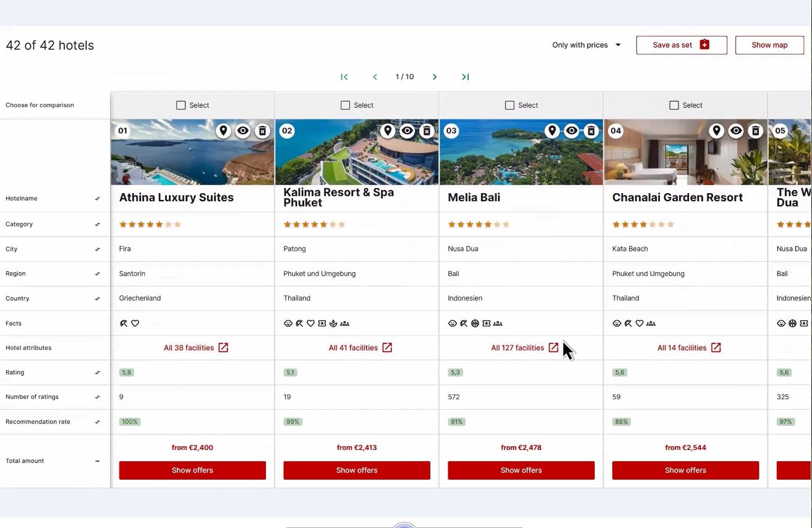Toggle eye visibility for Melia Bali
Screen dimensions: 812x528
point(572,131)
